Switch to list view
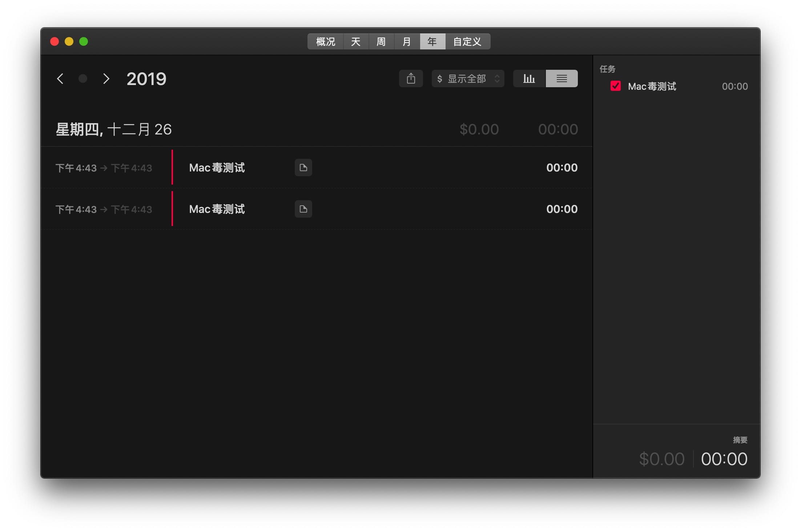Viewport: 801px width, 532px height. pos(561,78)
